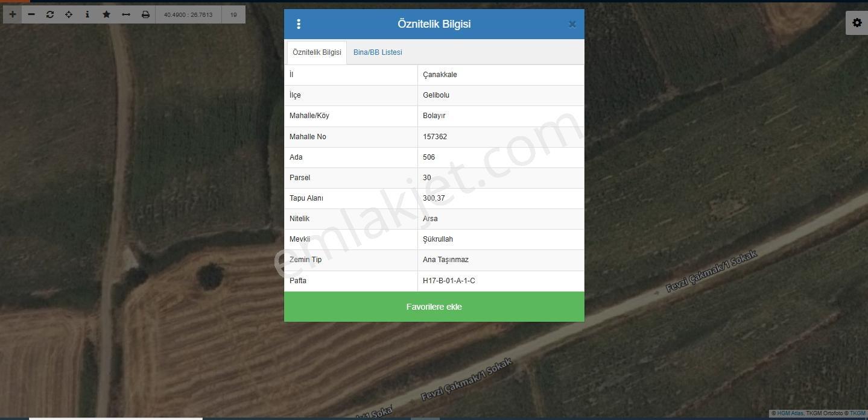Select the Ada value 506
The width and height of the screenshot is (868, 420).
tap(501, 157)
